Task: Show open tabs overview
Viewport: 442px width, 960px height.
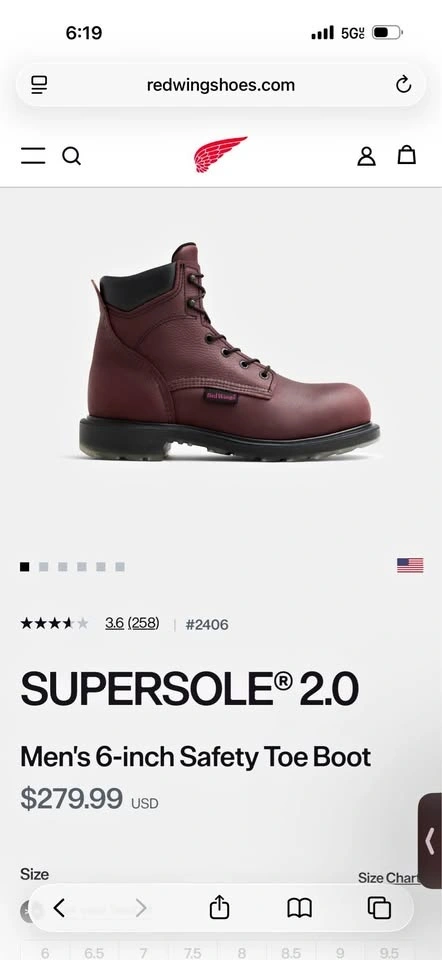Action: 379,907
